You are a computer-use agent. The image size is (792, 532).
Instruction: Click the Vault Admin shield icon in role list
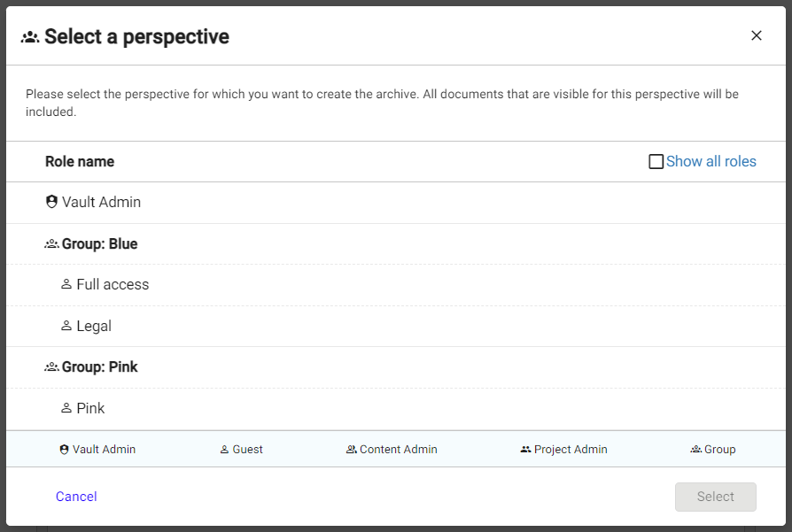(x=51, y=202)
